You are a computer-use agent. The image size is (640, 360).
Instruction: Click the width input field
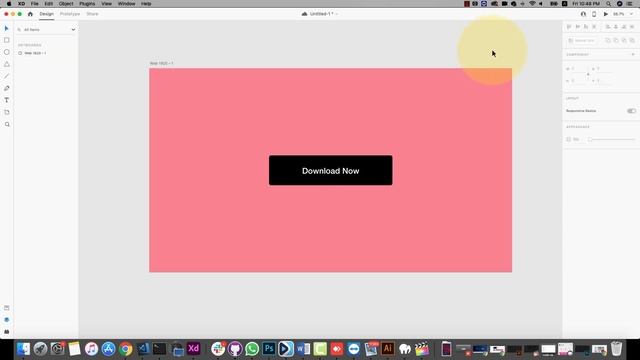pyautogui.click(x=578, y=69)
